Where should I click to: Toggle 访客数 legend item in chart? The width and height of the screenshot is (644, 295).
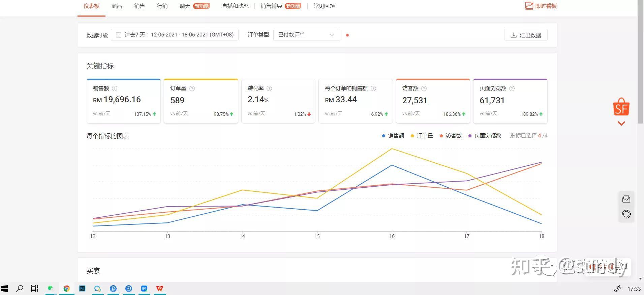(x=451, y=136)
